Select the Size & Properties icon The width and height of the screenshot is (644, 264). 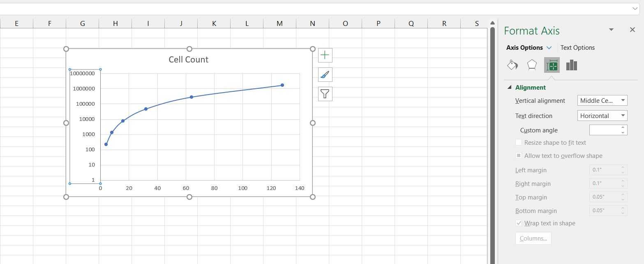click(x=552, y=65)
